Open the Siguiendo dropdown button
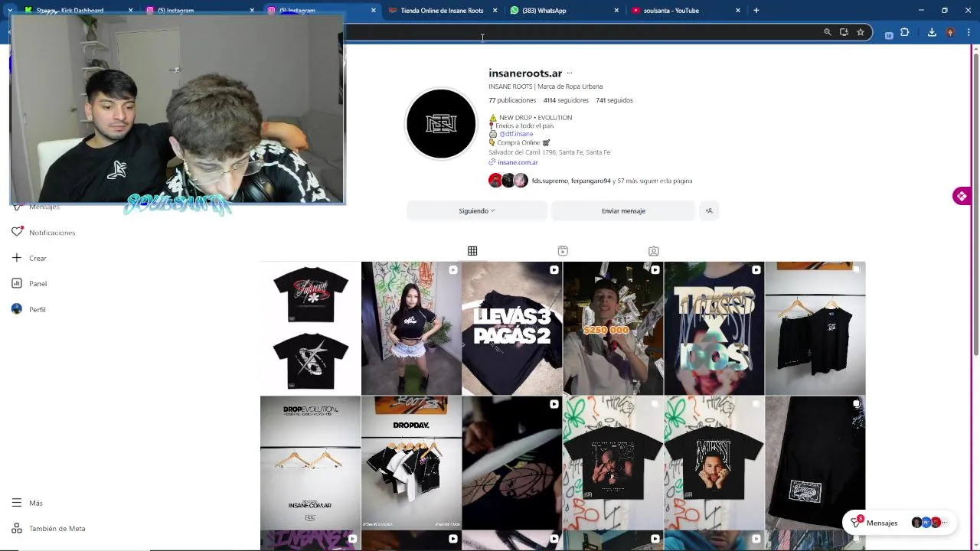The height and width of the screenshot is (551, 980). (477, 211)
